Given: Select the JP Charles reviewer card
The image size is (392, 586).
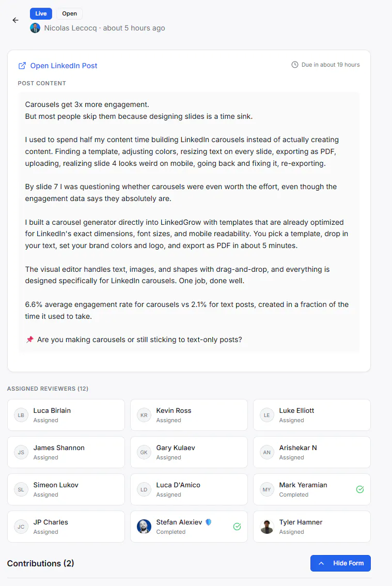Looking at the screenshot, I should [66, 527].
